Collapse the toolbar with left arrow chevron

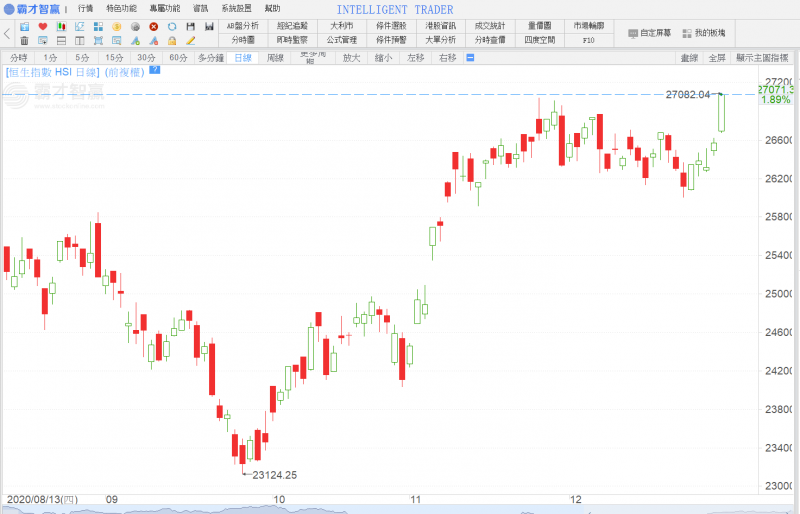point(8,33)
